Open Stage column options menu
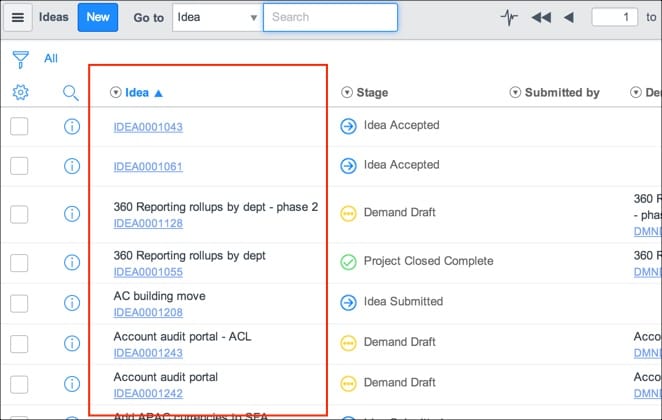 [x=347, y=93]
